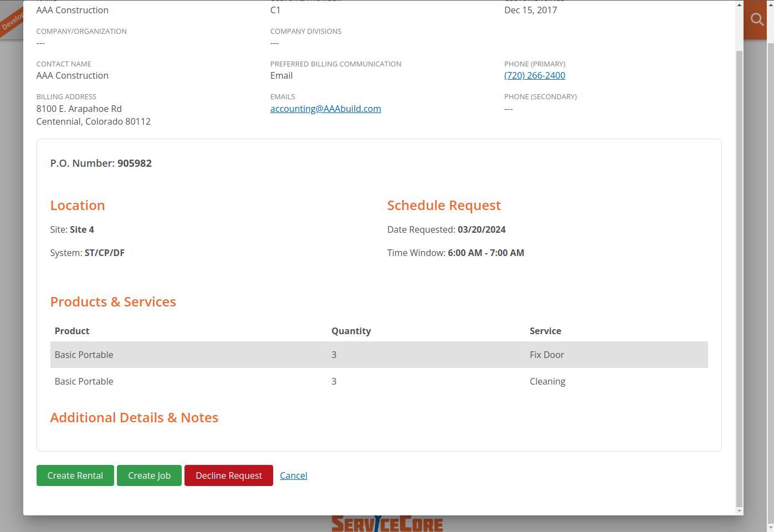The height and width of the screenshot is (532, 774).
Task: Click the Schedule Request heading
Action: pyautogui.click(x=444, y=206)
